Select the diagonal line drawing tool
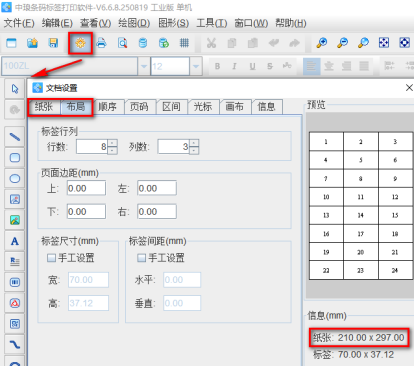Viewport: 415px width, 367px height. pos(15,137)
